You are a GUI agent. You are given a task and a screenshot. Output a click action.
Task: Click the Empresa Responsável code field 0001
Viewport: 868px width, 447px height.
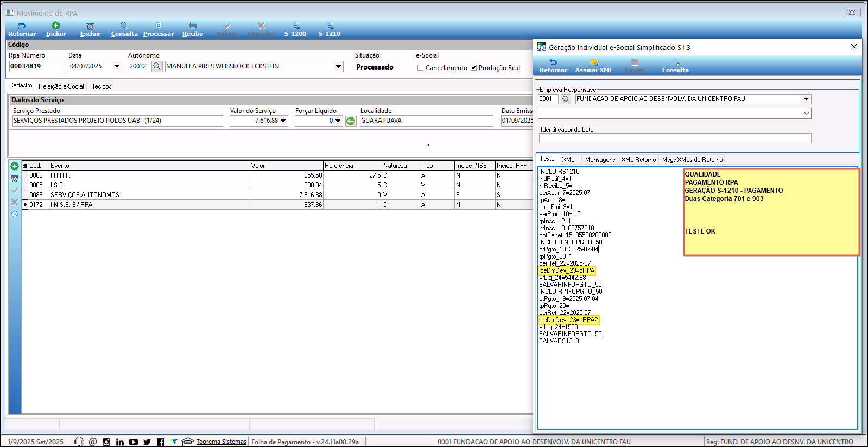click(x=548, y=99)
